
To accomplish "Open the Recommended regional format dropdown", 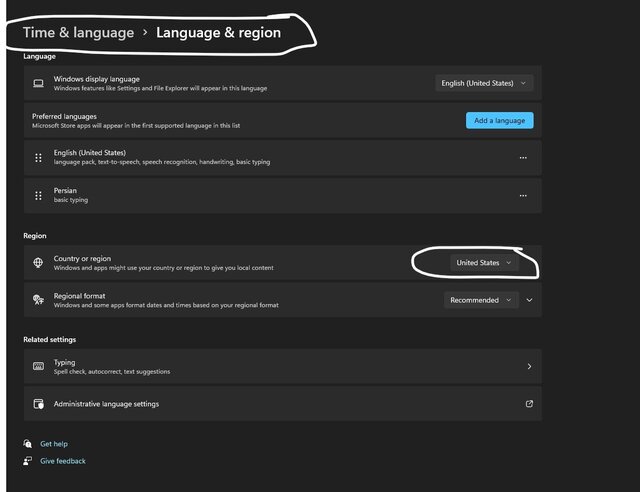I will pyautogui.click(x=481, y=300).
